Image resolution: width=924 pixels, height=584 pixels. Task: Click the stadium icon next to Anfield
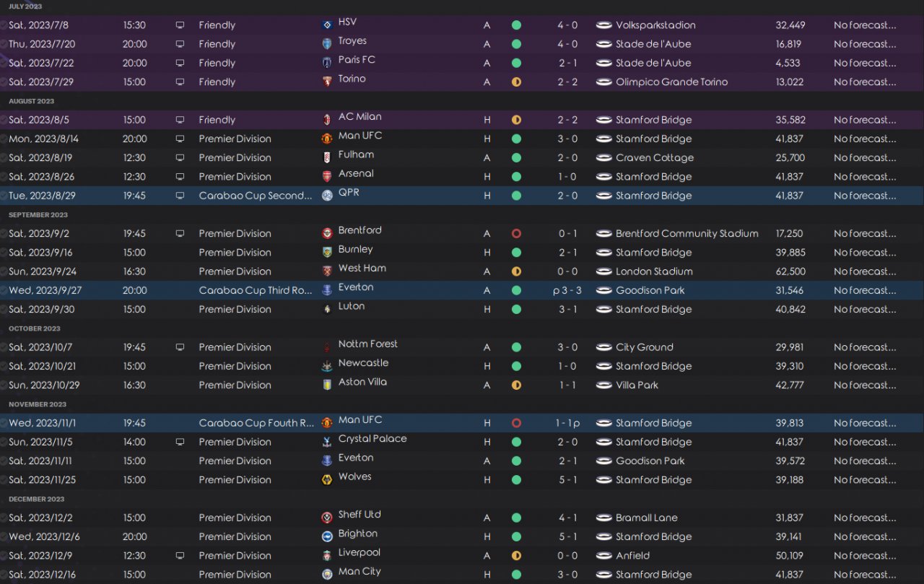604,556
